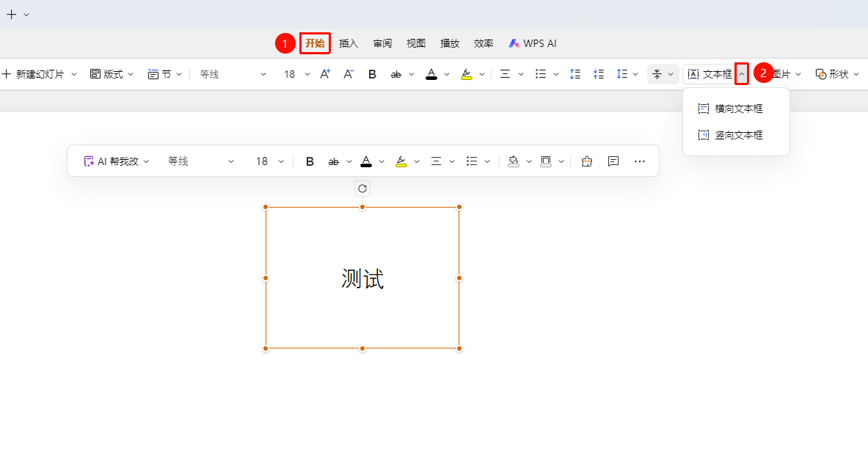Click the 形状 shapes button
The width and height of the screenshot is (868, 471).
832,74
